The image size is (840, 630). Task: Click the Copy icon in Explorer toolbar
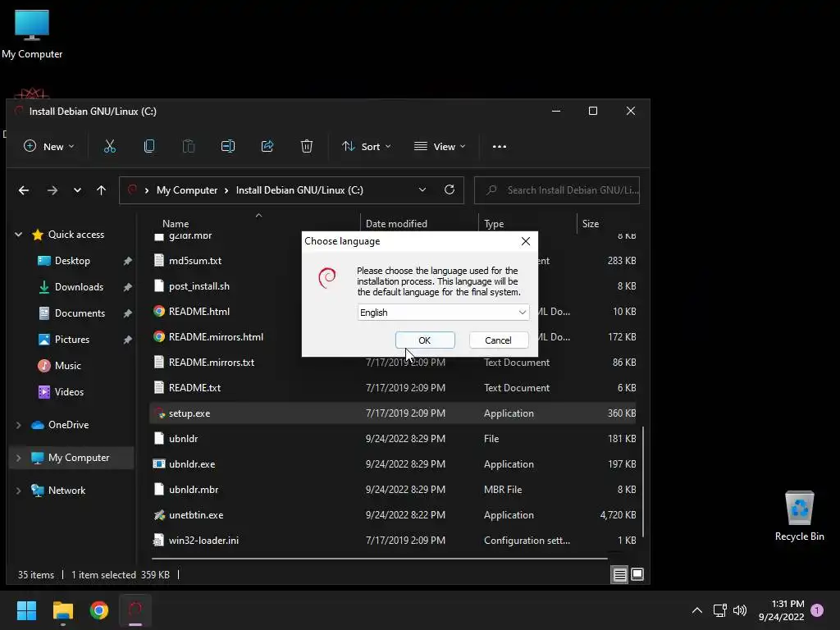click(149, 146)
